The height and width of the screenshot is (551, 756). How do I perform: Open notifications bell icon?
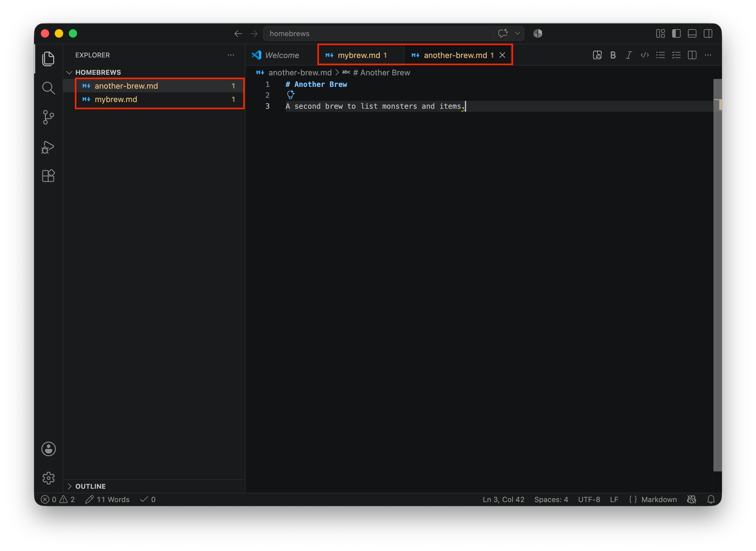click(x=711, y=499)
